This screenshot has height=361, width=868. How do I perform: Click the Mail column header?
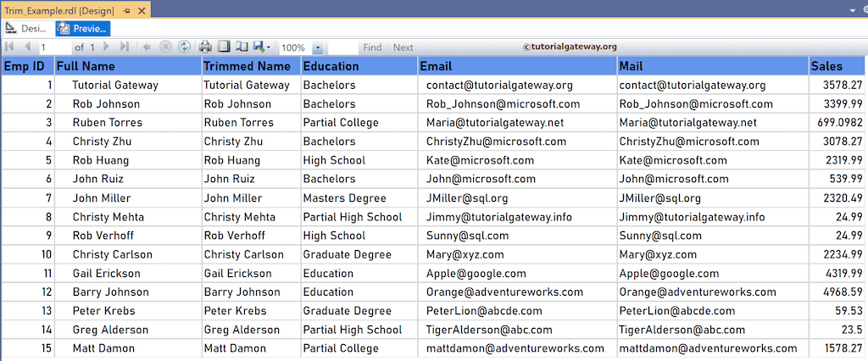click(x=713, y=66)
